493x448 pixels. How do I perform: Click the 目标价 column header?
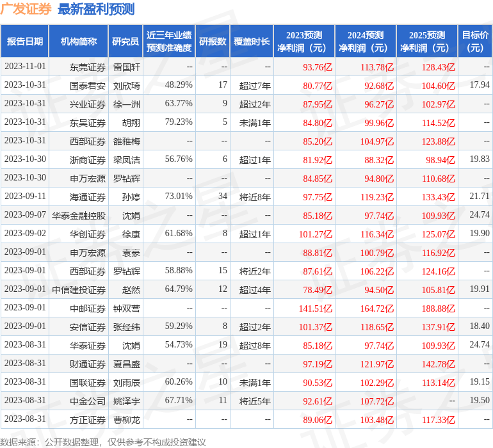tap(475, 41)
